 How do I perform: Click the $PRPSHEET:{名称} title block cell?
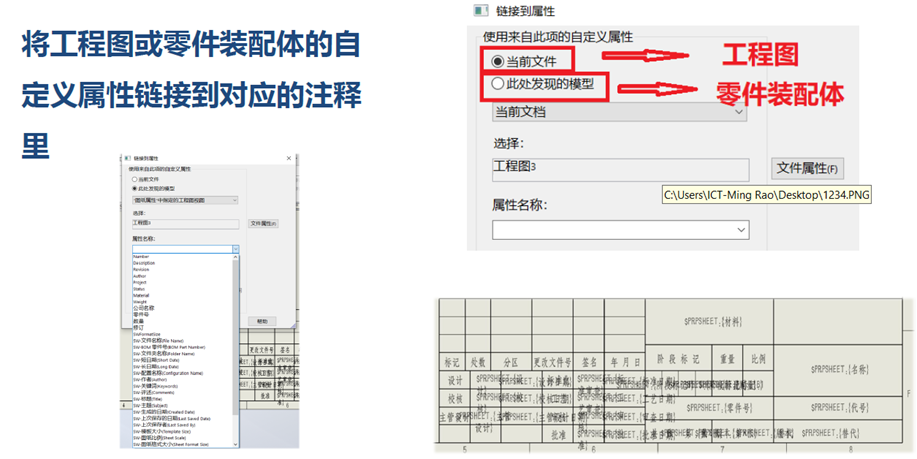(838, 370)
